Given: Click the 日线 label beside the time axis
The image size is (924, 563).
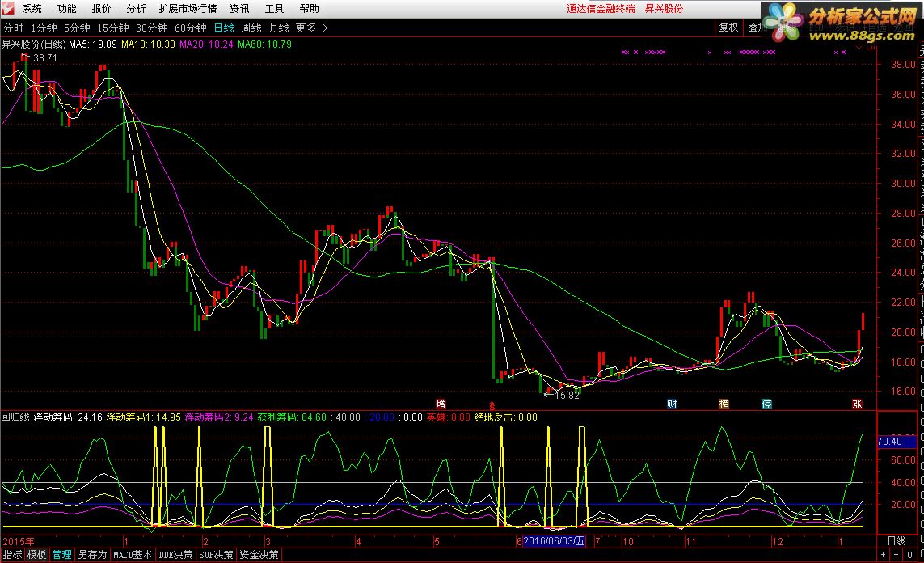Looking at the screenshot, I should point(897,541).
